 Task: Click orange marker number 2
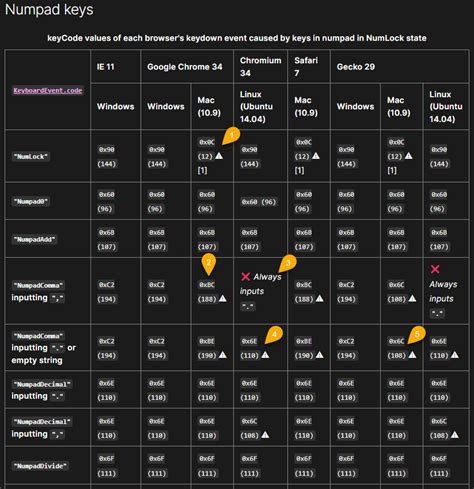click(209, 263)
